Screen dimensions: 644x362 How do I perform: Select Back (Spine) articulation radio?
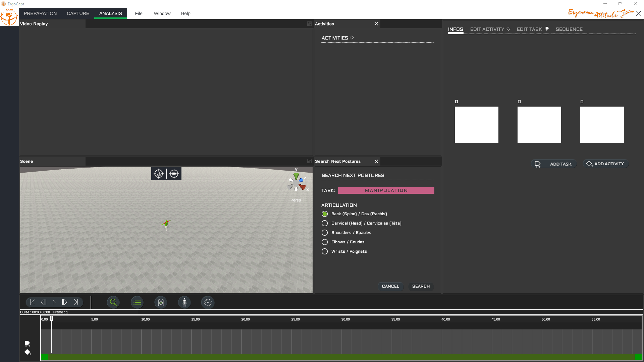tap(325, 214)
